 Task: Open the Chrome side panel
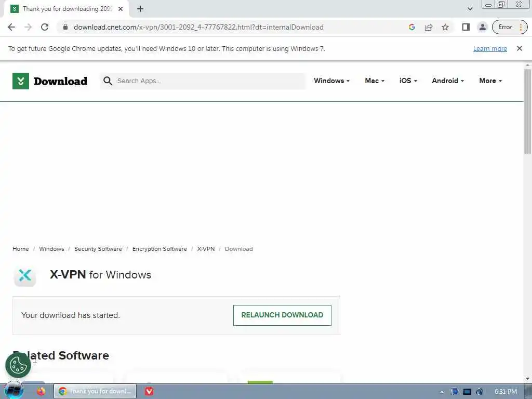(x=466, y=27)
